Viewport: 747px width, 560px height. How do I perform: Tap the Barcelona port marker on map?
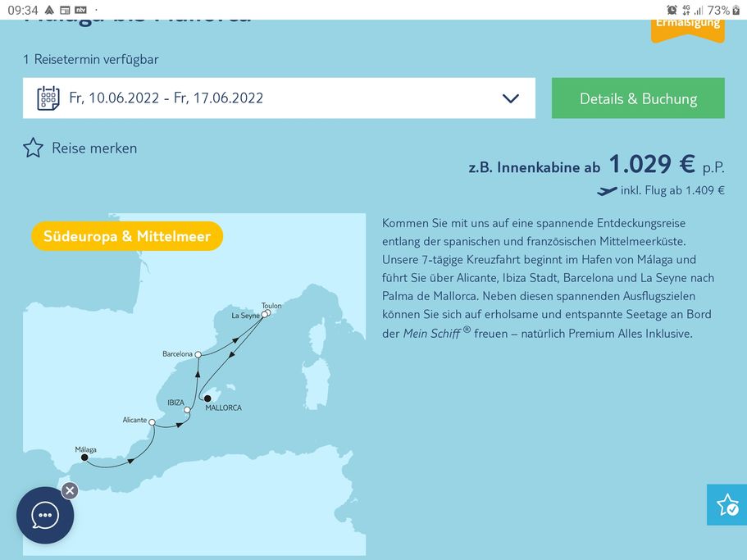pyautogui.click(x=198, y=355)
